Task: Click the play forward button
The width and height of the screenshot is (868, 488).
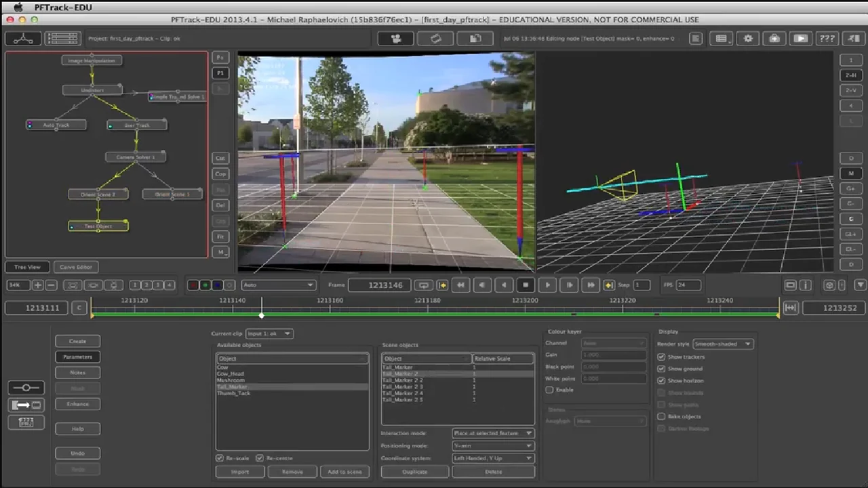Action: point(547,285)
